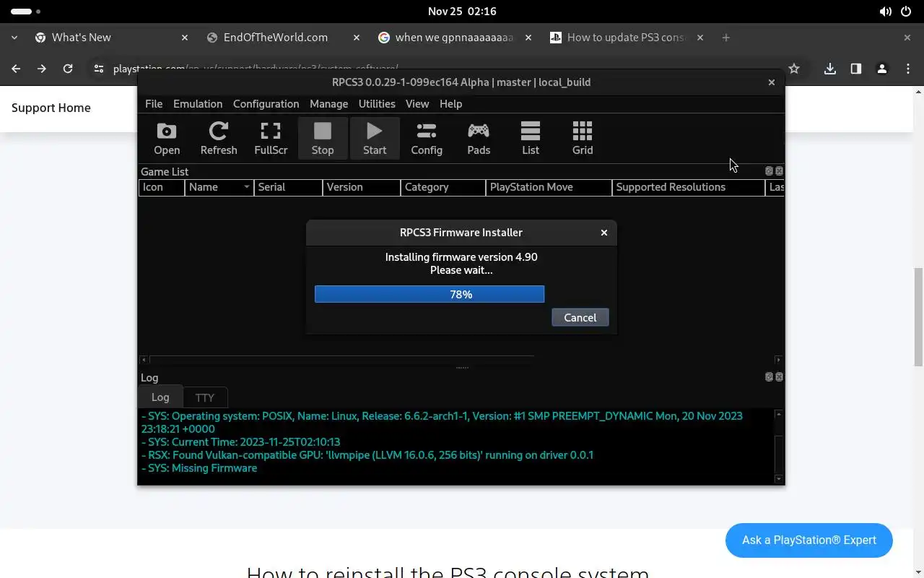Switch game list to List view
This screenshot has height=578, width=924.
pos(531,139)
